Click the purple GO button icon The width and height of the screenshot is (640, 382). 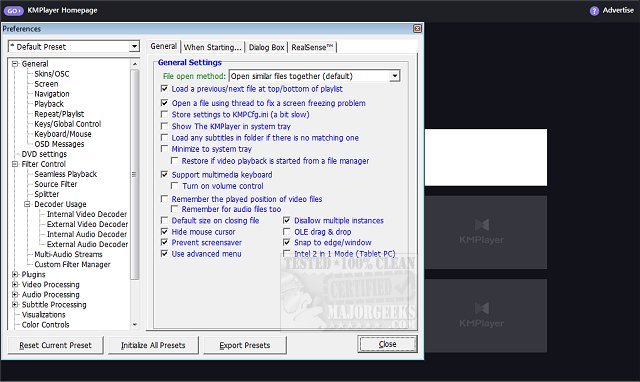click(x=13, y=11)
